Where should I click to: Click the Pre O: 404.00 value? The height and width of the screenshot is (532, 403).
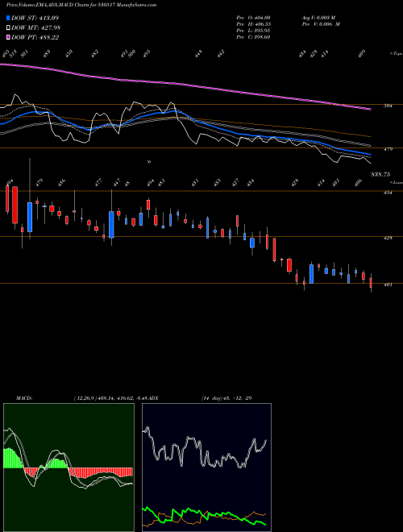pyautogui.click(x=253, y=18)
